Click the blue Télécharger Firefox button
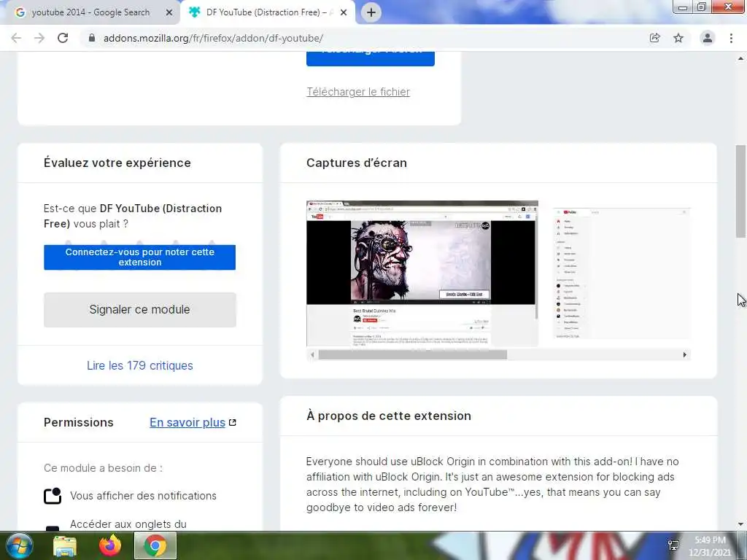Viewport: 747px width, 560px height. [370, 58]
